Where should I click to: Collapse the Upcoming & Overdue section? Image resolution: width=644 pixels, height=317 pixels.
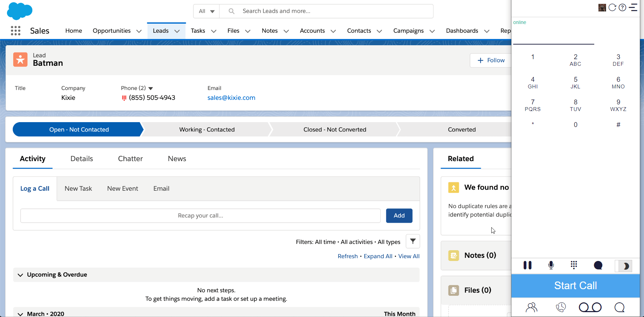click(21, 275)
